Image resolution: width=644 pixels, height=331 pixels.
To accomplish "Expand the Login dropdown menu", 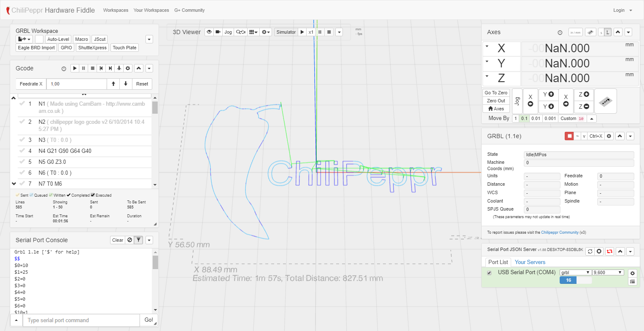I will tap(622, 10).
